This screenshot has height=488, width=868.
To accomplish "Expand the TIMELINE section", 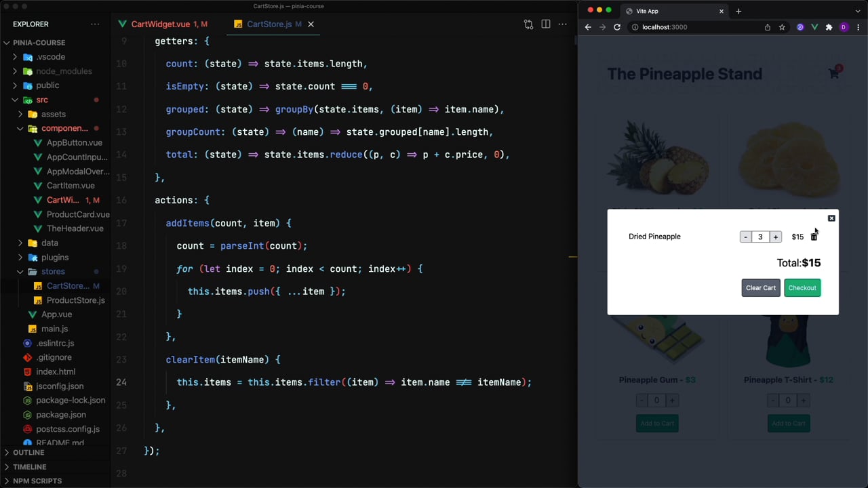I will click(x=29, y=466).
